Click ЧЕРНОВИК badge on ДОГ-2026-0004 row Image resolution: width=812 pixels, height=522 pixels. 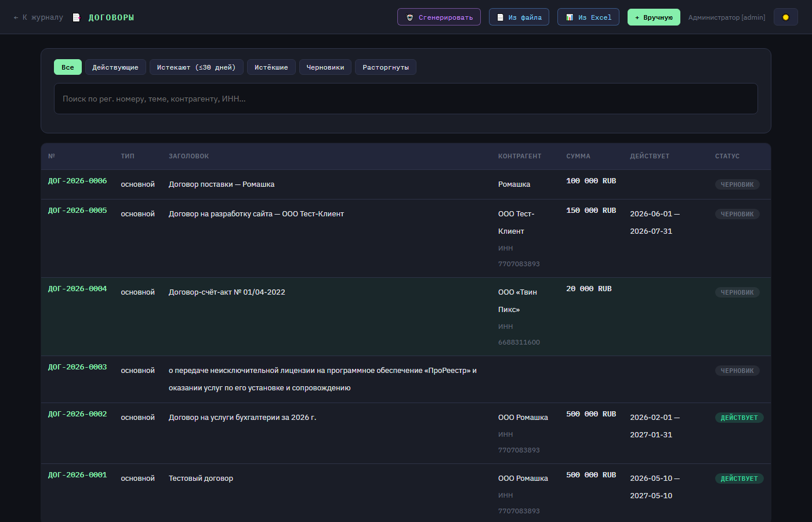737,292
